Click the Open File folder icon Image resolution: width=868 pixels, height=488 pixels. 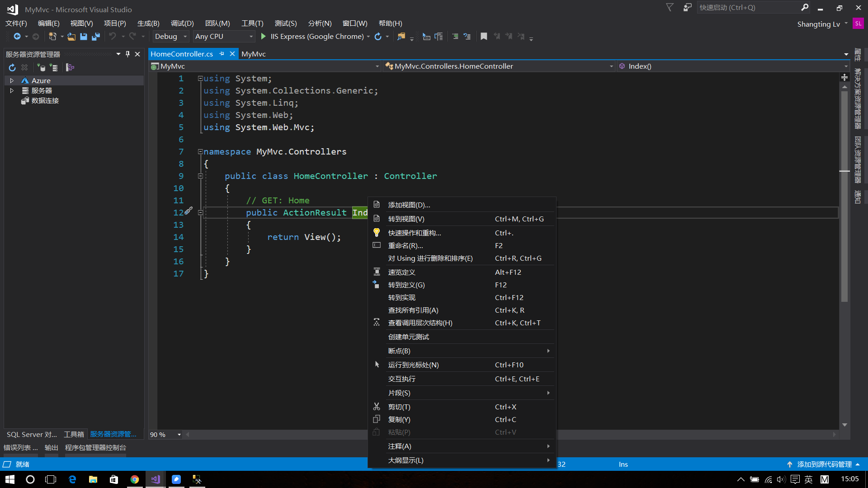71,37
